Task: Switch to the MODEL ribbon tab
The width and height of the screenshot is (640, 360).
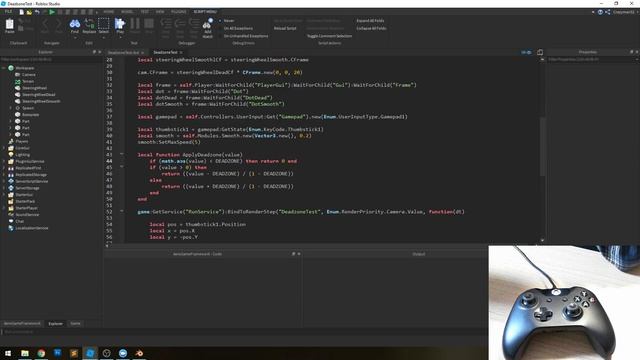Action: (x=127, y=12)
